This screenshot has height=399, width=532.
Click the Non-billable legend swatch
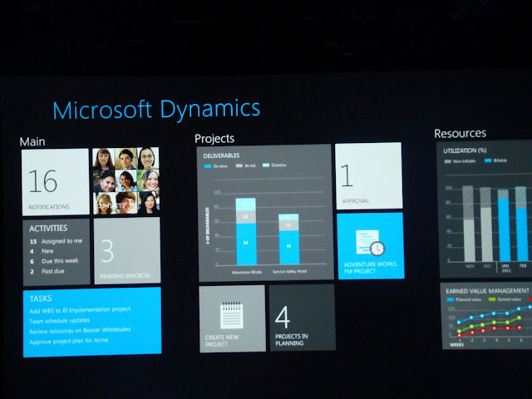(x=448, y=161)
